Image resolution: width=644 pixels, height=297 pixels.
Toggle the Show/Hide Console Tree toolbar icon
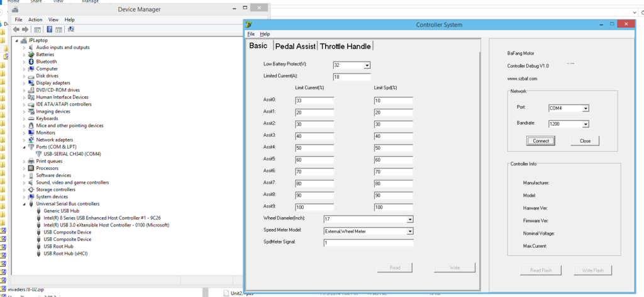[x=37, y=29]
